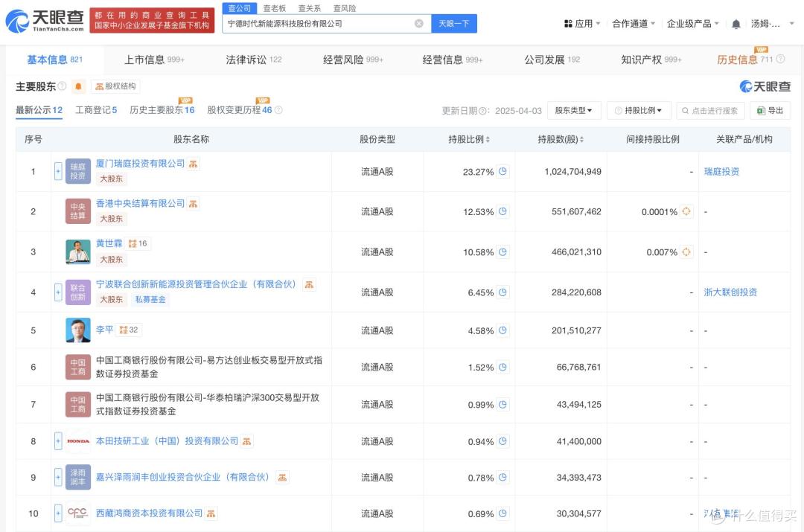Click the 导出 export button
Viewport: 804px width, 532px height.
(x=770, y=111)
